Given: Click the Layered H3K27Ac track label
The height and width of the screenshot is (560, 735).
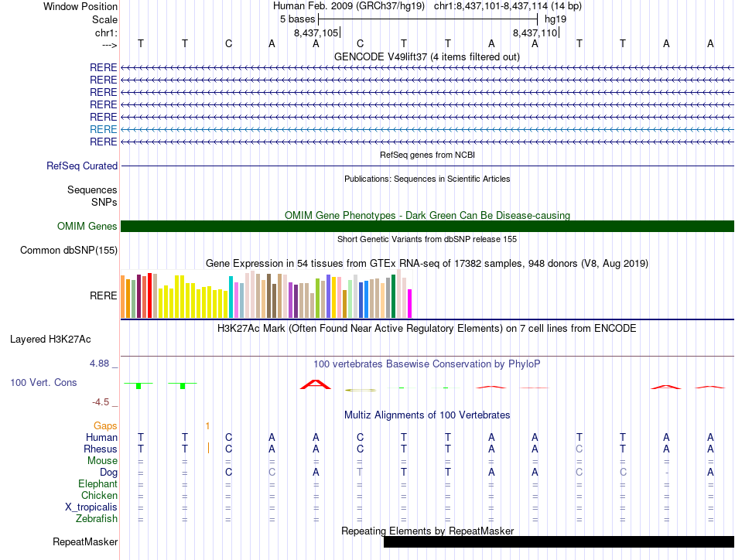Looking at the screenshot, I should point(50,340).
